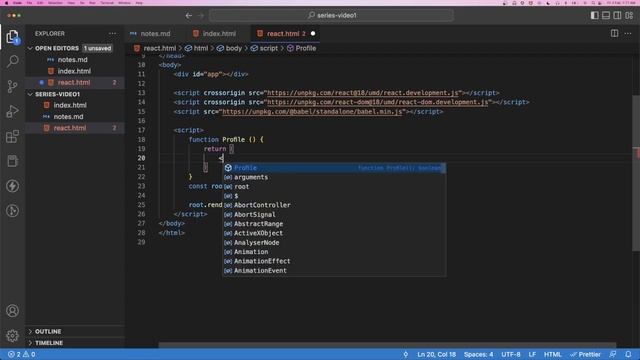The image size is (640, 360).
Task: Open the Manage gear icon
Action: 12,336
